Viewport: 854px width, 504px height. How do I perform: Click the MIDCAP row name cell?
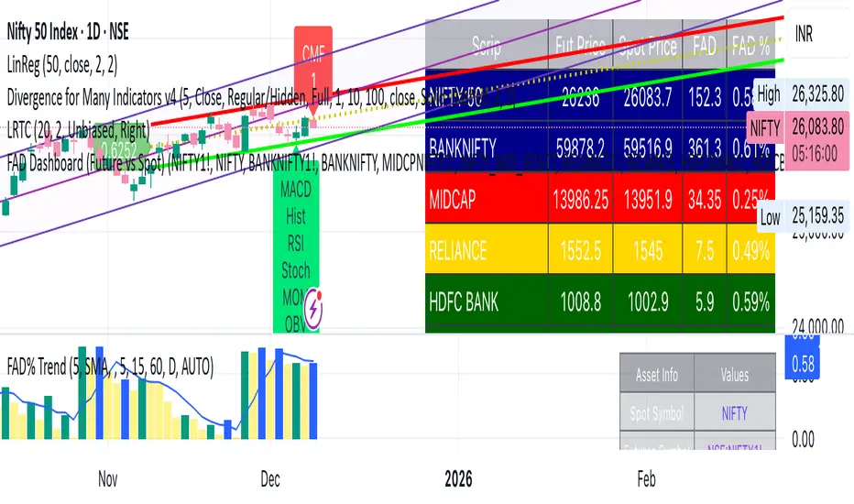487,199
